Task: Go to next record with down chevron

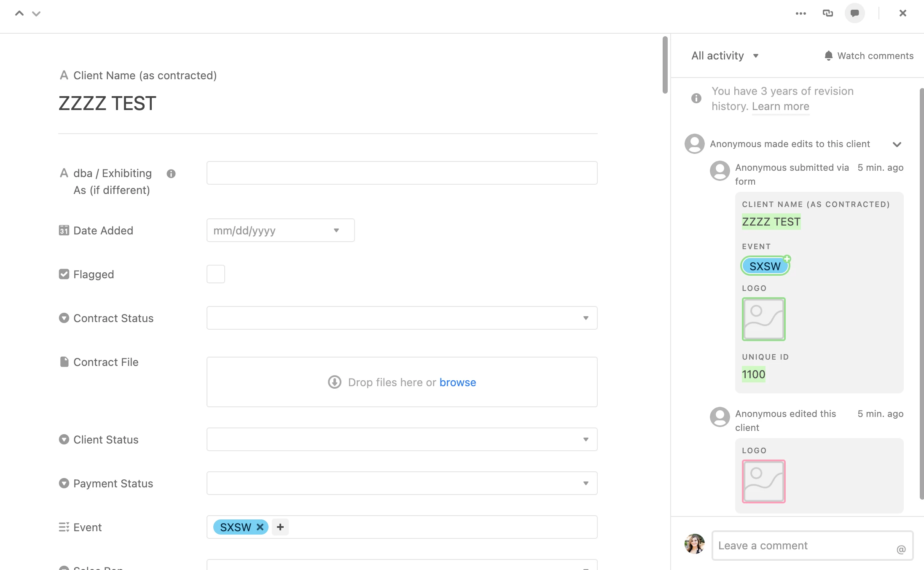Action: click(36, 13)
